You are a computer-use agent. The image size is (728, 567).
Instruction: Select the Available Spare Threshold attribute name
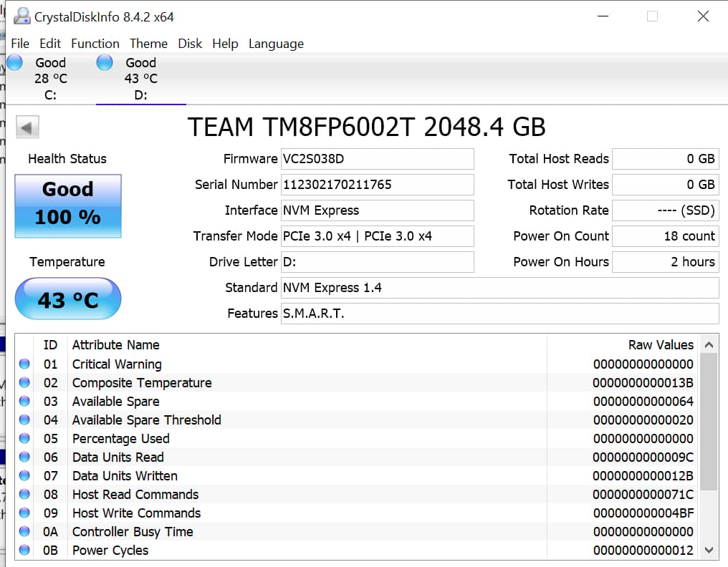146,420
